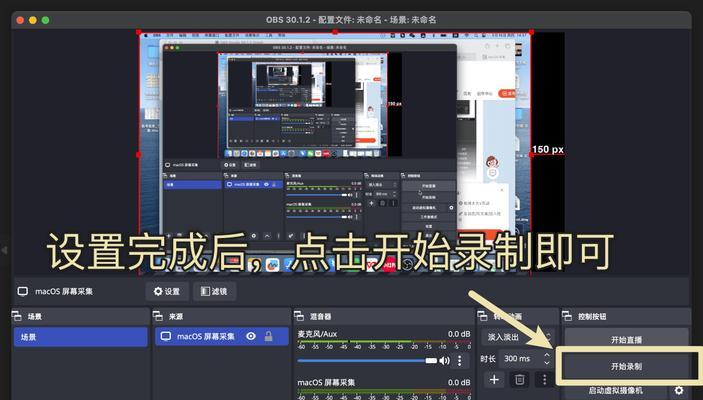Click the macOS 屏幕采集 label in the mixer
Viewport: 703px width, 400px height.
pyautogui.click(x=326, y=383)
